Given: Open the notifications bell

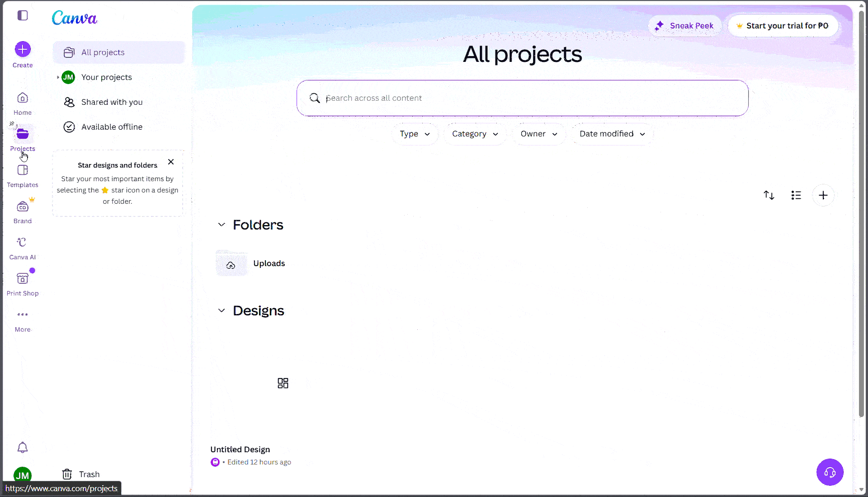Looking at the screenshot, I should tap(23, 447).
